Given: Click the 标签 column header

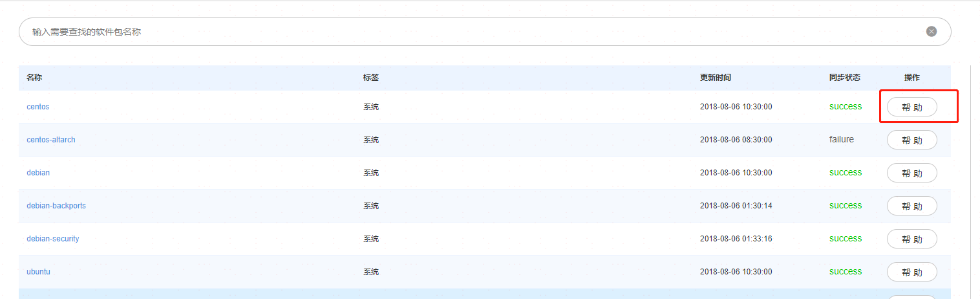Looking at the screenshot, I should (x=371, y=78).
